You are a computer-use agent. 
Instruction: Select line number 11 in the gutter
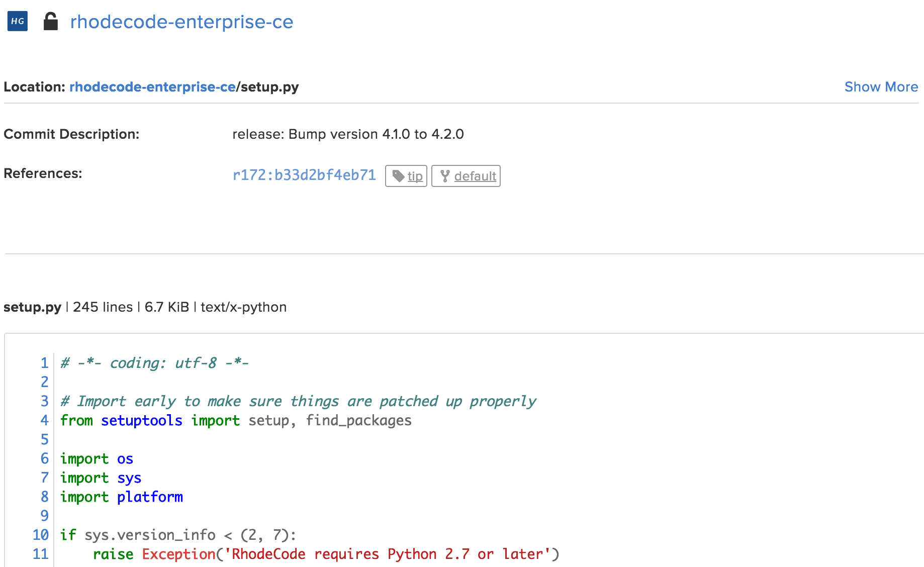pos(41,554)
